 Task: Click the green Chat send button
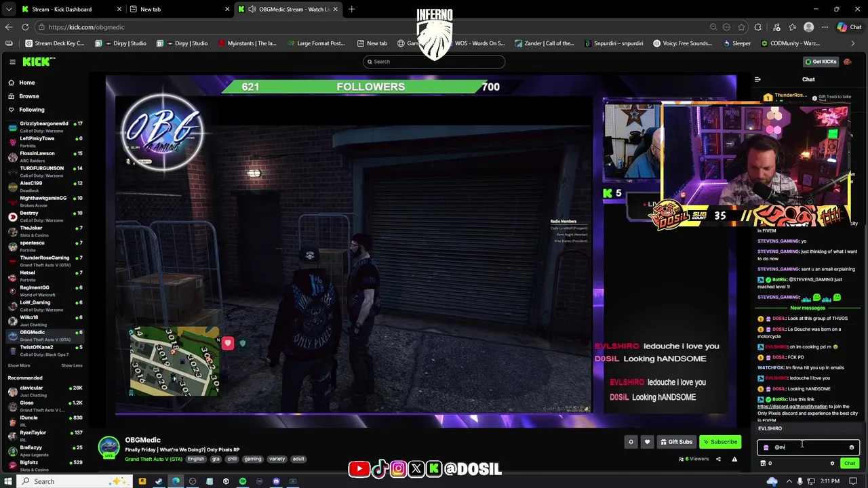pos(850,464)
